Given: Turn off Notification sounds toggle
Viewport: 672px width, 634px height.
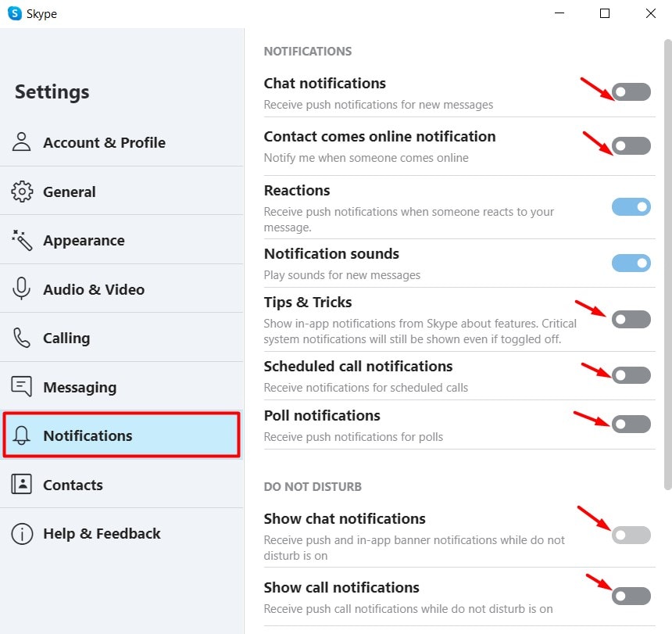Looking at the screenshot, I should point(631,263).
